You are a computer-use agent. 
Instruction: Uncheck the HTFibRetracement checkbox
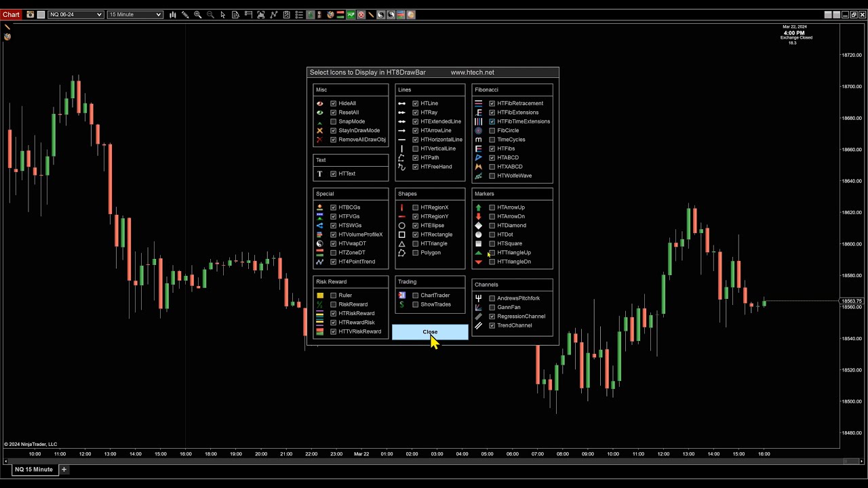point(492,104)
